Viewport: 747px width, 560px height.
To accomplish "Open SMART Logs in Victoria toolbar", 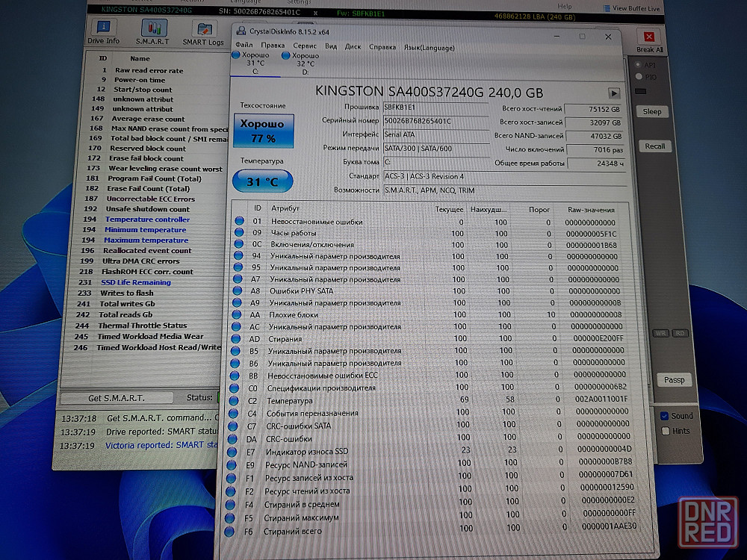I will tap(203, 34).
